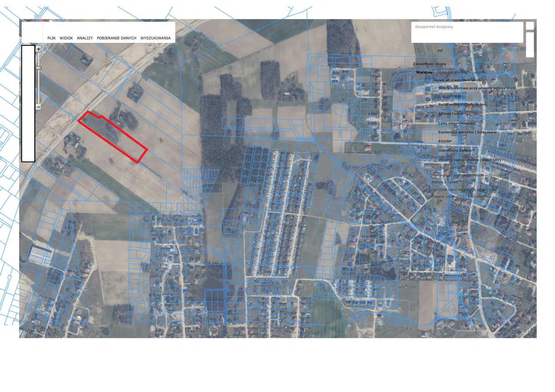Image resolution: width=555 pixels, height=392 pixels.
Task: Expand the Dane do pobrania group
Action: [446, 96]
